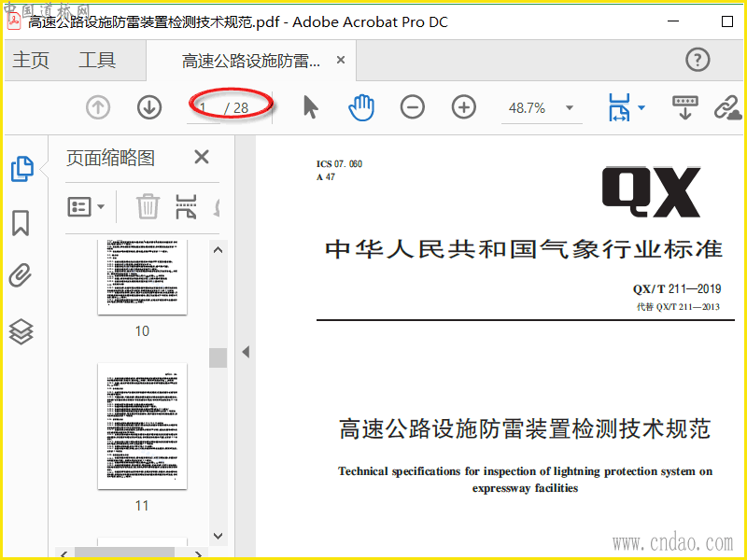This screenshot has height=560, width=747.
Task: Click the page label 10 under thumbnail
Action: (142, 331)
